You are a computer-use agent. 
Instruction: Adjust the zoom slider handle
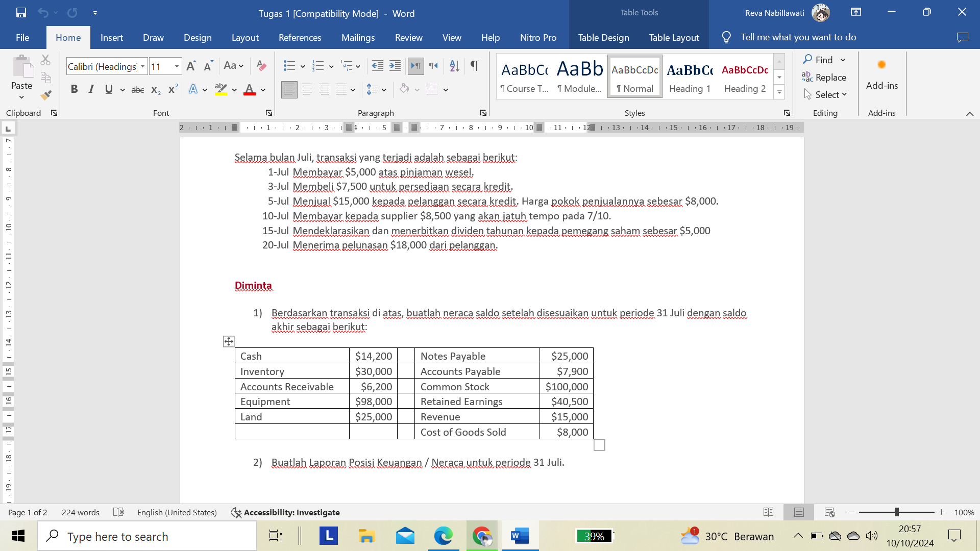897,512
